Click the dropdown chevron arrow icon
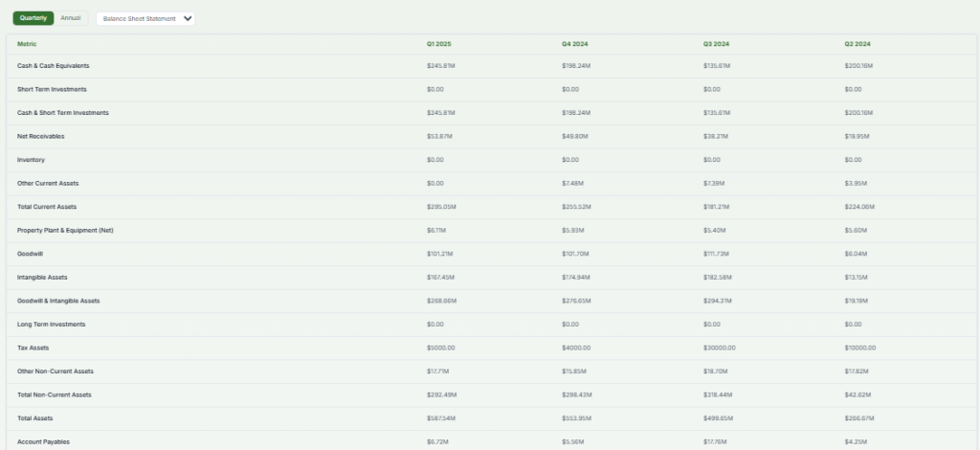 click(188, 19)
